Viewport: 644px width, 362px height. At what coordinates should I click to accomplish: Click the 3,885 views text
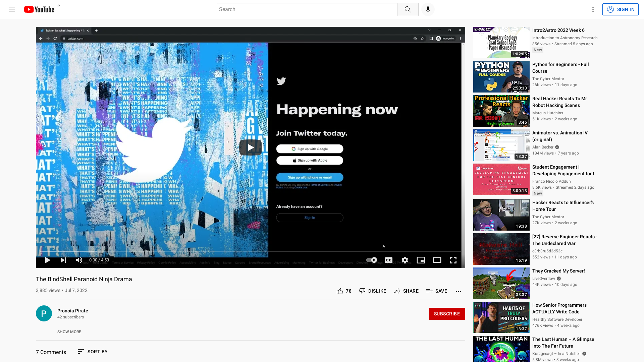[48, 290]
